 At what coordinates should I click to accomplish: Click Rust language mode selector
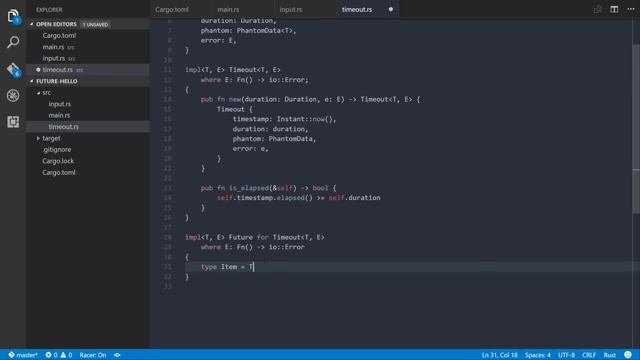click(609, 355)
